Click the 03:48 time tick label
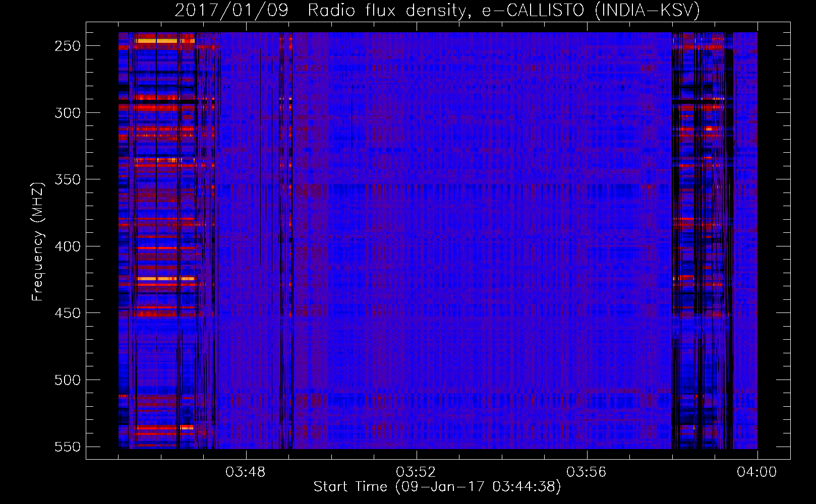This screenshot has width=816, height=504. 246,472
